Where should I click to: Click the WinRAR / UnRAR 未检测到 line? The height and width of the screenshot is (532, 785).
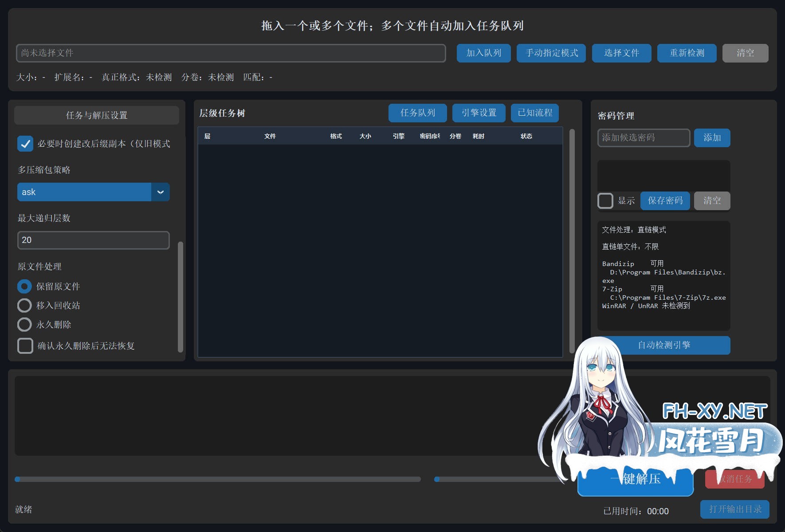click(646, 306)
